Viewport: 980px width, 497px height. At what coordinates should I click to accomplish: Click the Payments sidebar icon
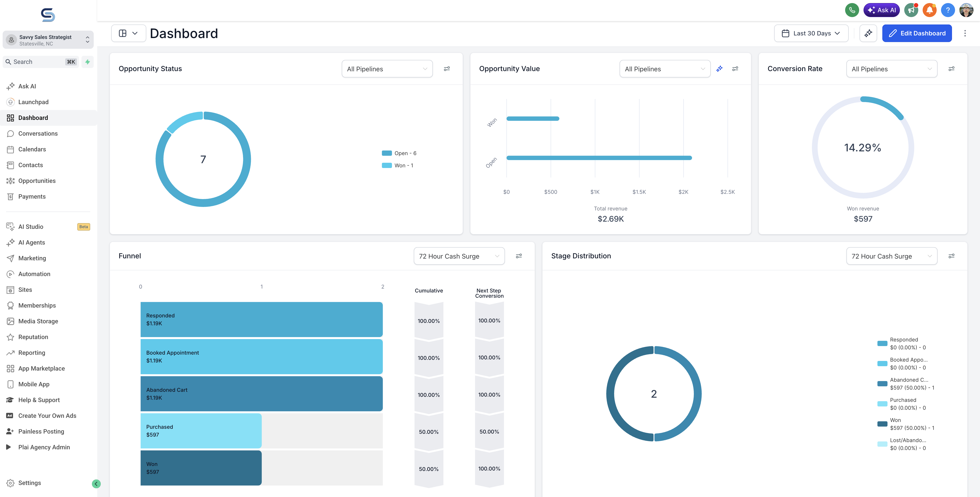tap(10, 197)
